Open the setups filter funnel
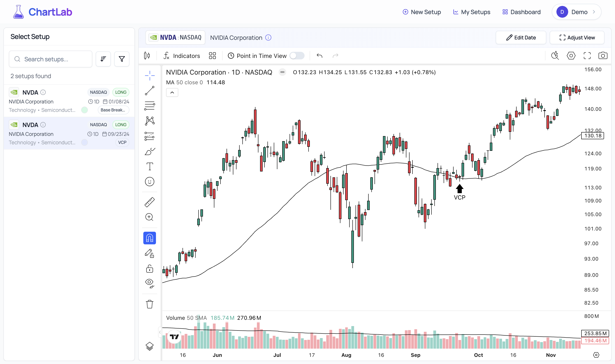 click(122, 59)
